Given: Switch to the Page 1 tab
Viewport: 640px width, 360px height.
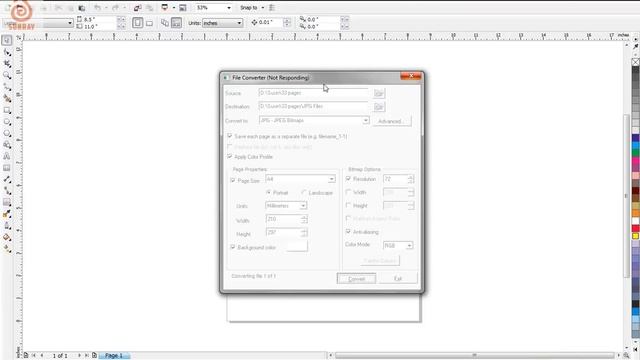Looking at the screenshot, I should click(114, 356).
